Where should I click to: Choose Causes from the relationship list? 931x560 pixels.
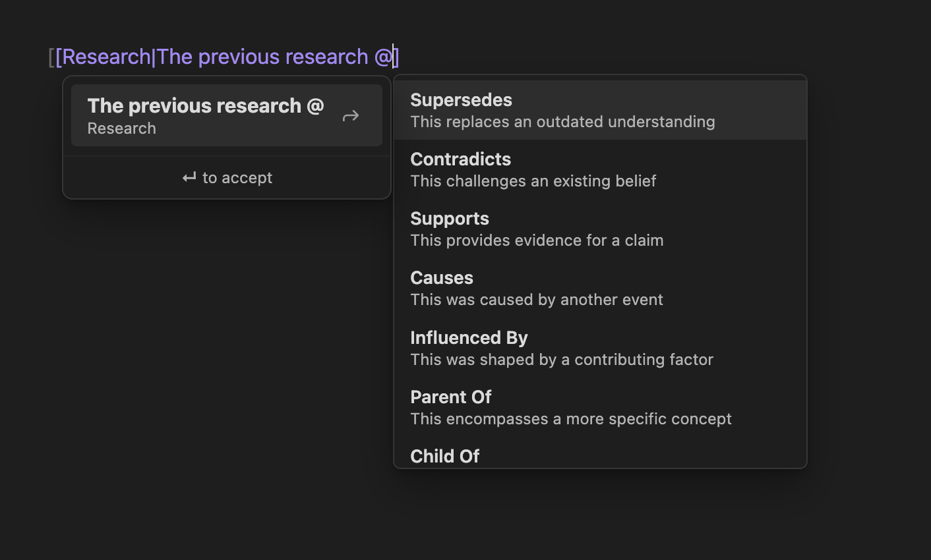[442, 278]
